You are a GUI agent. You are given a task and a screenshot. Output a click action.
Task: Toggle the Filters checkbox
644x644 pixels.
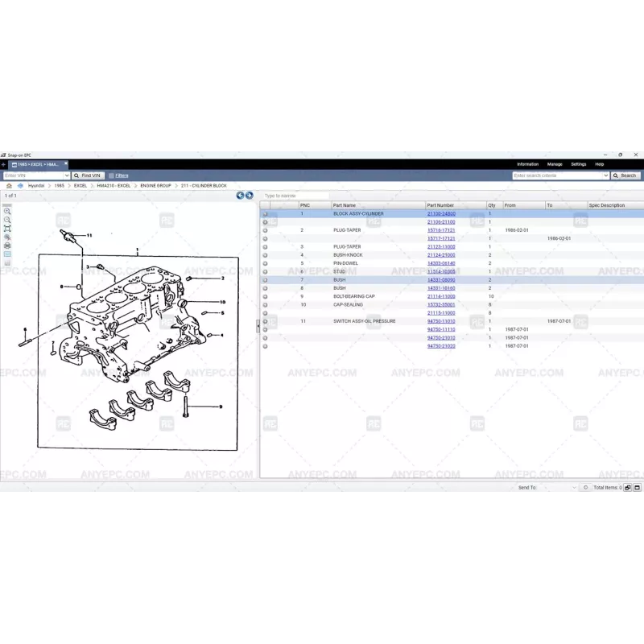[x=111, y=175]
